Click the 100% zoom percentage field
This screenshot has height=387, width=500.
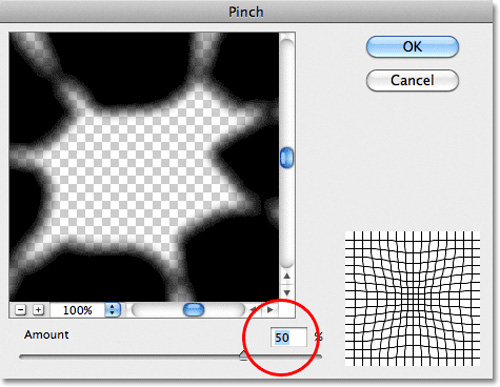[78, 310]
